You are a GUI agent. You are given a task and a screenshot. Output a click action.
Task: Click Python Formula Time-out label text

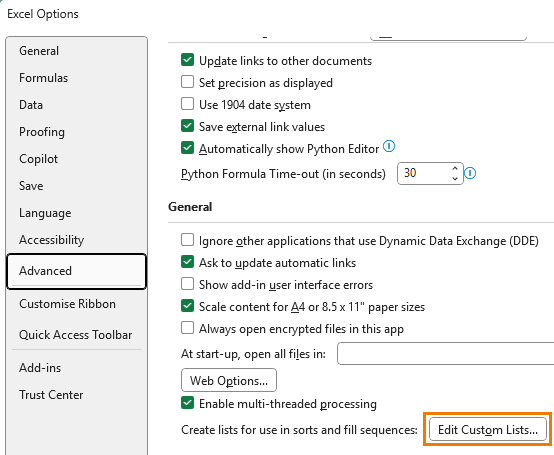[283, 174]
